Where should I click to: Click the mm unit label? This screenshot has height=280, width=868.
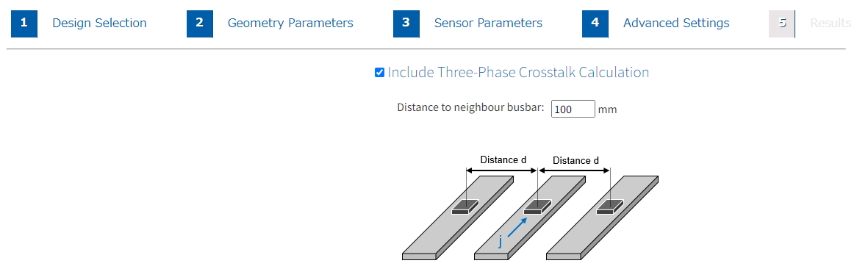(x=607, y=110)
